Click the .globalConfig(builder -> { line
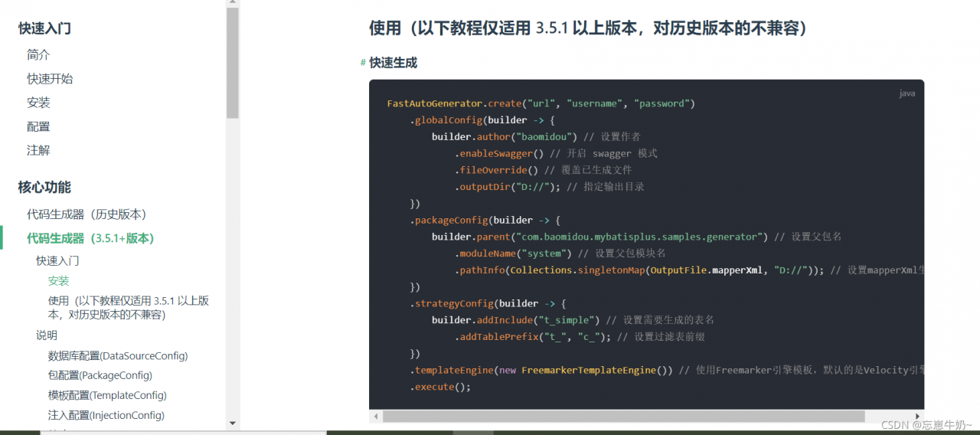 (x=482, y=120)
